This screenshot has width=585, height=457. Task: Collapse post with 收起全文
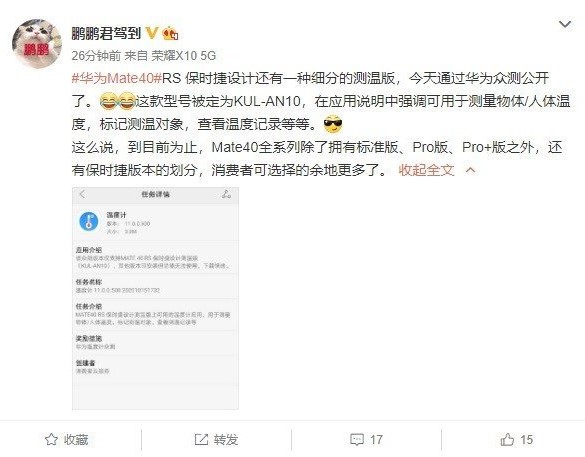[x=426, y=170]
